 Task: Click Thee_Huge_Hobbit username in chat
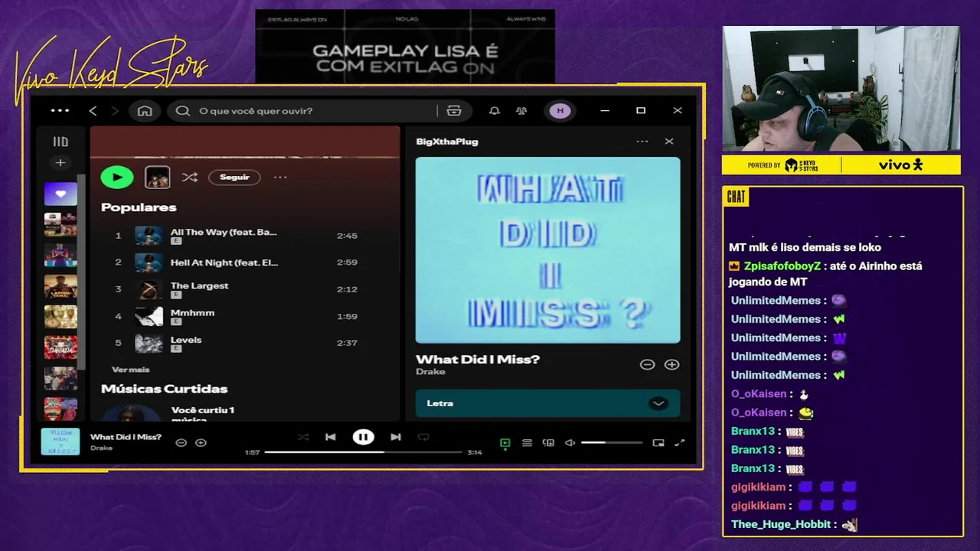(781, 524)
